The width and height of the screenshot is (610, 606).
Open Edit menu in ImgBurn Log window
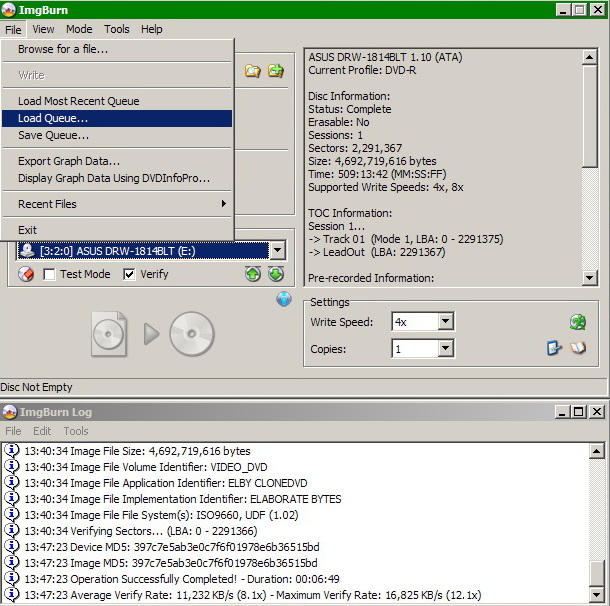pos(42,431)
